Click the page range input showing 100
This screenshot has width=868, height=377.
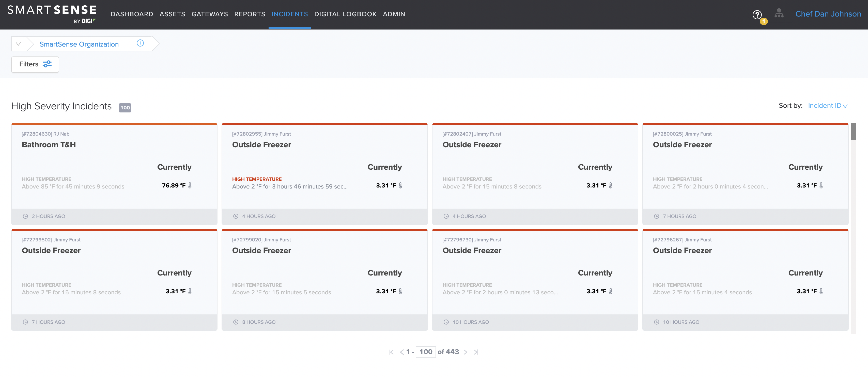pyautogui.click(x=426, y=352)
